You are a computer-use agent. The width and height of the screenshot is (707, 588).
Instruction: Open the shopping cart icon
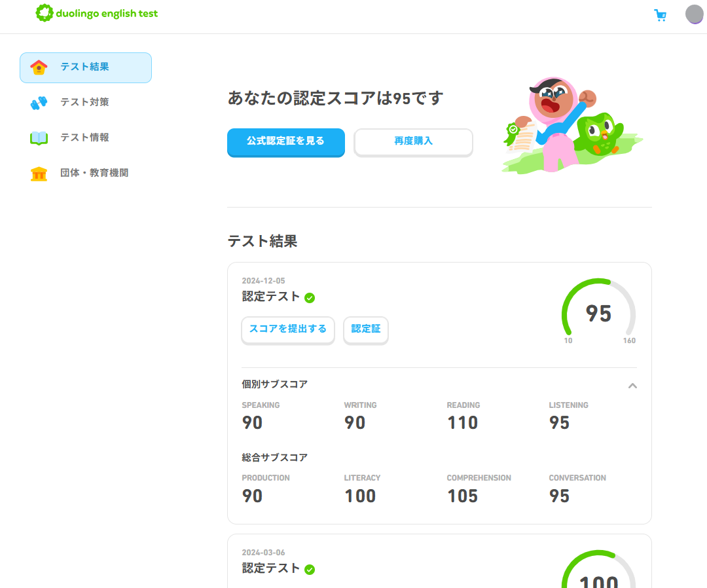point(660,15)
